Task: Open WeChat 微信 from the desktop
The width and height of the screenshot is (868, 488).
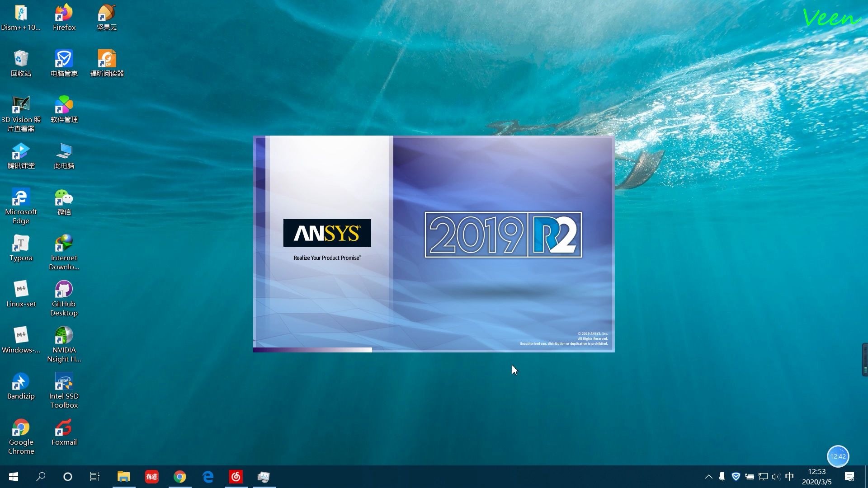Action: click(x=64, y=197)
